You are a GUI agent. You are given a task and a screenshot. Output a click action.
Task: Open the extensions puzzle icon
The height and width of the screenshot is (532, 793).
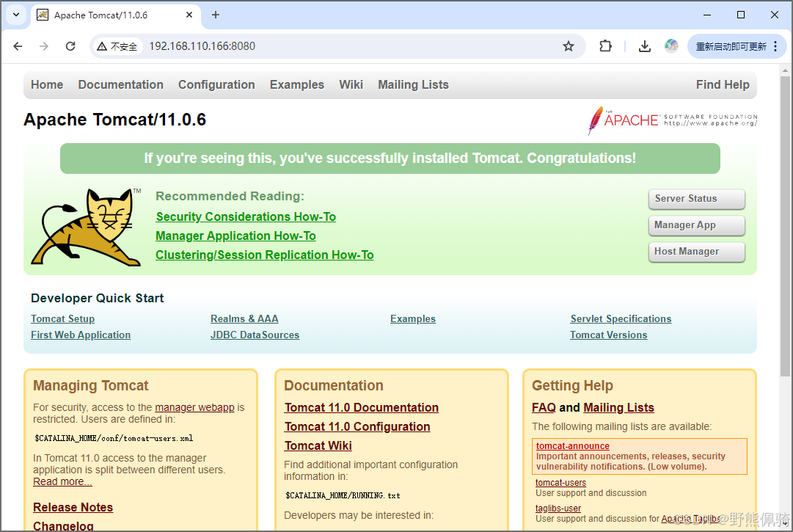tap(605, 46)
